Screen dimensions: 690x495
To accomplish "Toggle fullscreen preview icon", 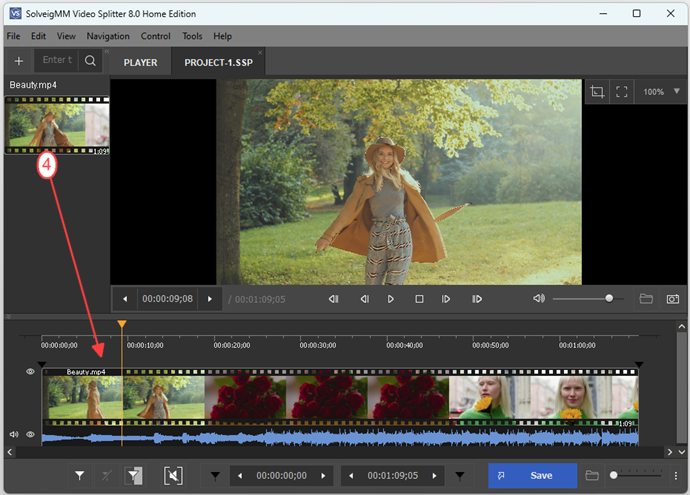I will pyautogui.click(x=621, y=92).
